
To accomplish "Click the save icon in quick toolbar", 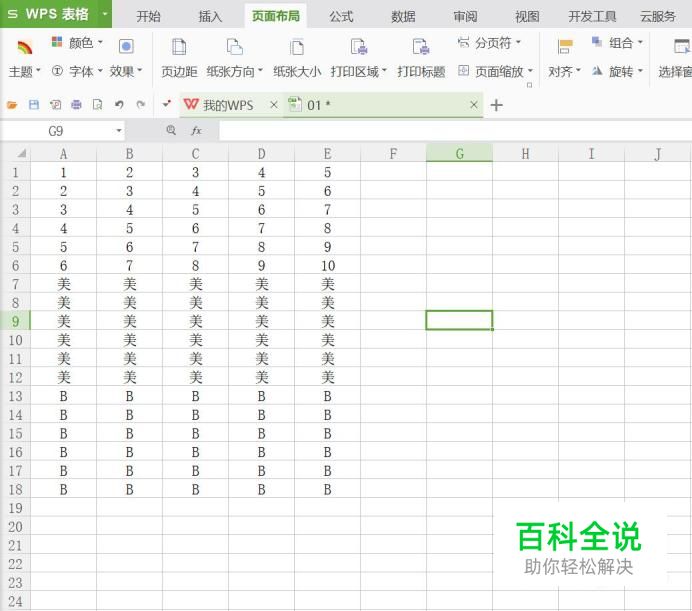I will 34,105.
